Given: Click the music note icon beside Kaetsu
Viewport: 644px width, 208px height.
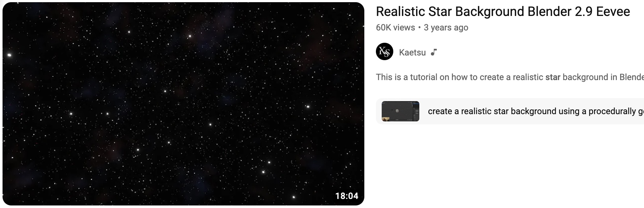Looking at the screenshot, I should pyautogui.click(x=434, y=52).
